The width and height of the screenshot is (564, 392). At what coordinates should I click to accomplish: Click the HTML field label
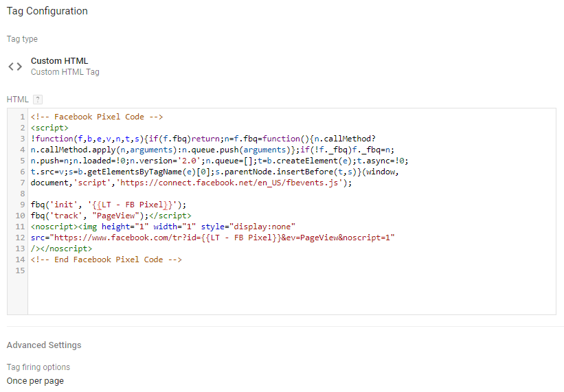pyautogui.click(x=17, y=100)
